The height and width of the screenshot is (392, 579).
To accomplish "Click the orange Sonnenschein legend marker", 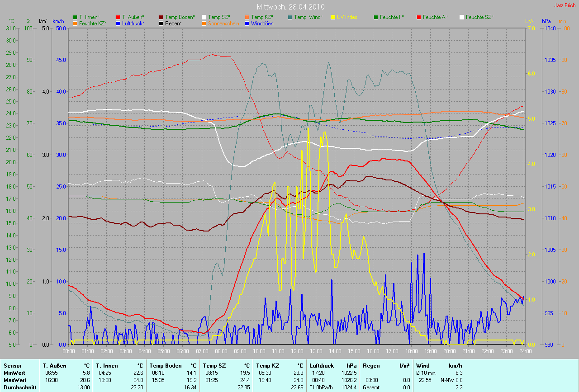I will click(204, 23).
